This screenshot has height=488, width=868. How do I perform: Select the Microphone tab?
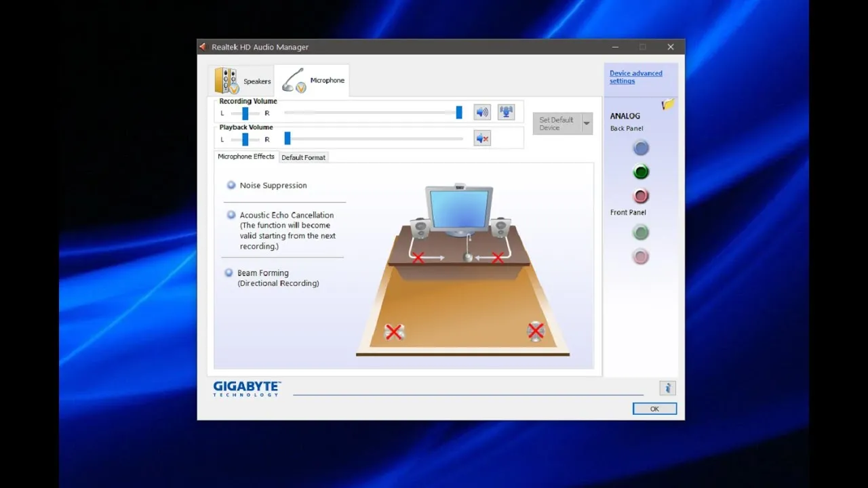tap(312, 80)
